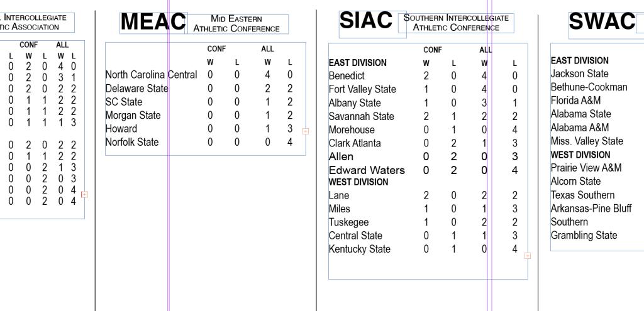
Task: Select the large SWAC heading text
Action: point(601,22)
